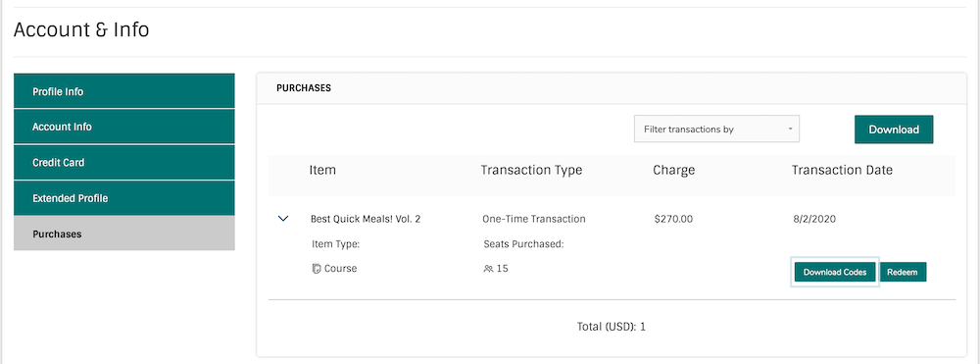Image resolution: width=980 pixels, height=364 pixels.
Task: Click the green Download button
Action: pyautogui.click(x=894, y=130)
